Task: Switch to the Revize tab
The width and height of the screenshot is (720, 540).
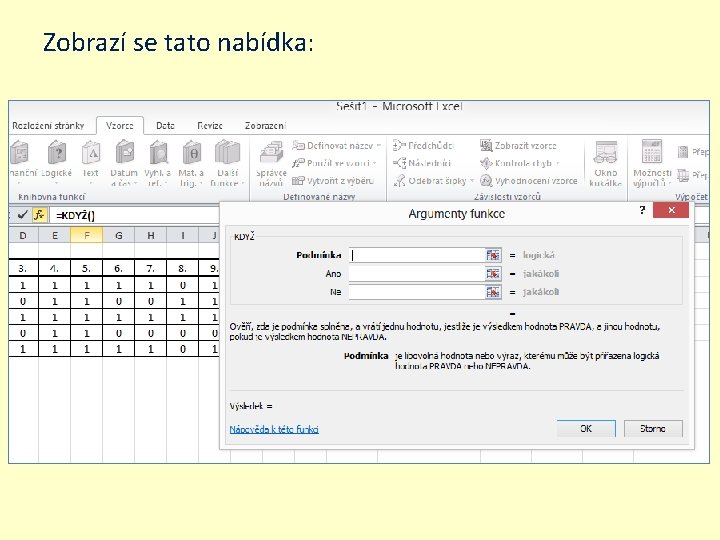Action: click(210, 125)
